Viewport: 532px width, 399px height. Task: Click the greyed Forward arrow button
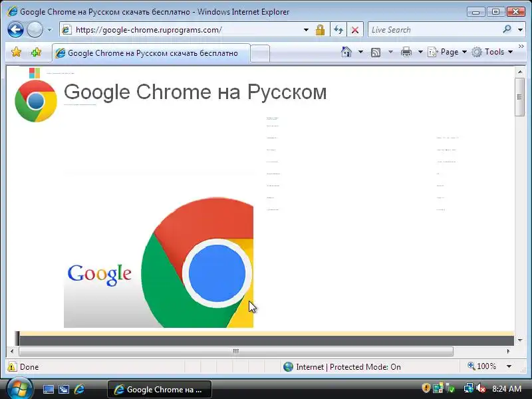coord(35,30)
